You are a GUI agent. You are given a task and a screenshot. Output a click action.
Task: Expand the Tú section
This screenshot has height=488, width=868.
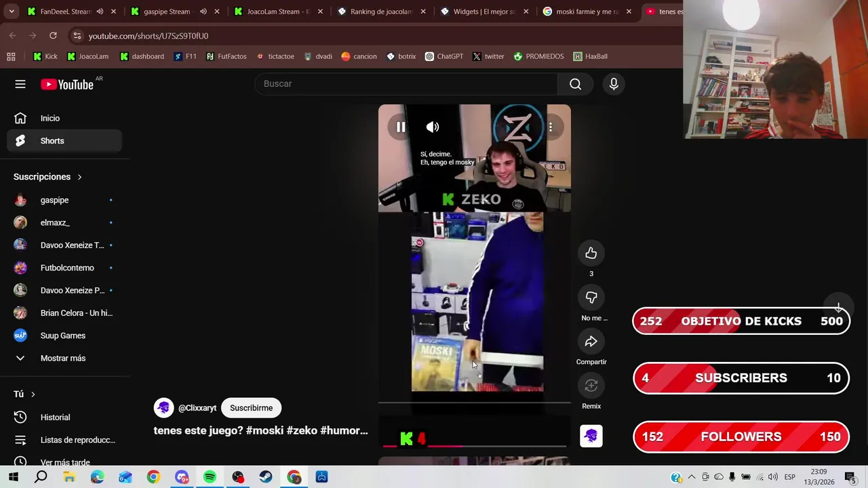pyautogui.click(x=24, y=394)
